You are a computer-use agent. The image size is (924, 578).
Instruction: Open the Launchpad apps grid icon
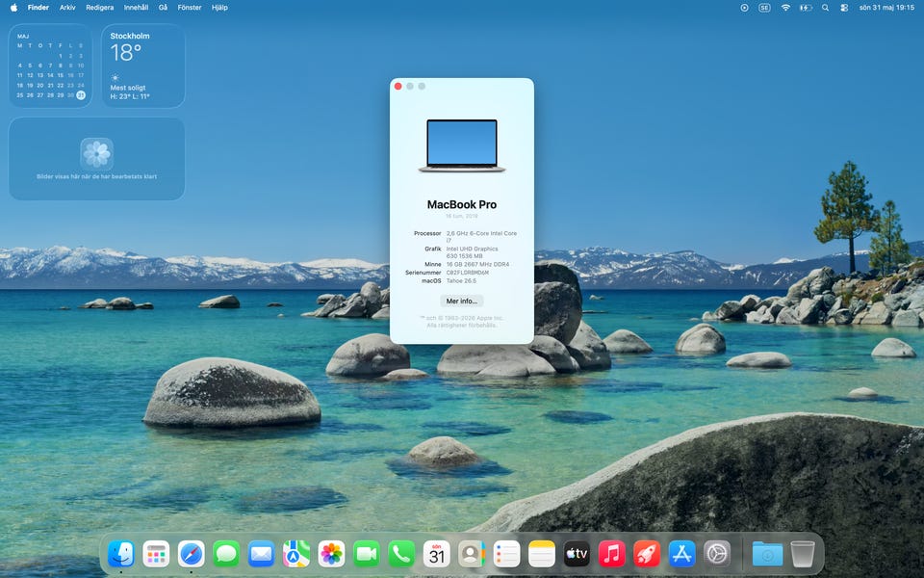[x=156, y=555]
